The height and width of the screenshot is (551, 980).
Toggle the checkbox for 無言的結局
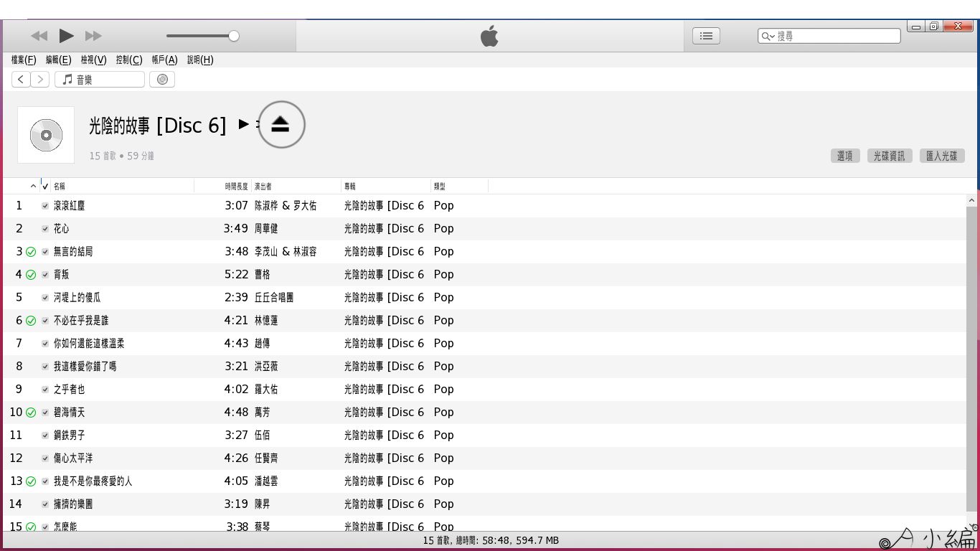(x=45, y=252)
